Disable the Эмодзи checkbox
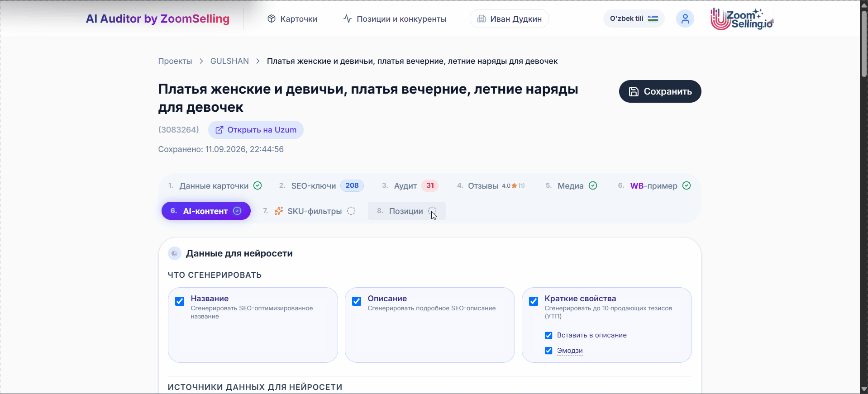Screen dimensions: 868x394 pos(548,351)
